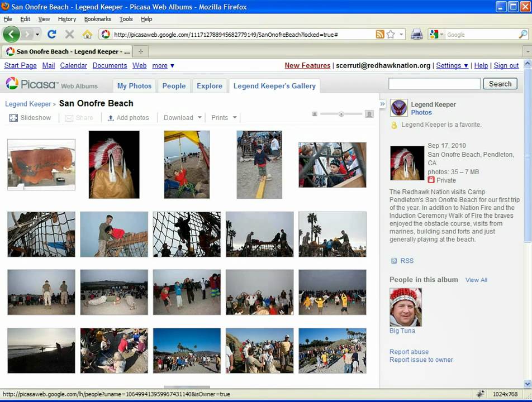Click Legend Keeper's avatar icon
This screenshot has height=402, width=532.
tap(398, 108)
